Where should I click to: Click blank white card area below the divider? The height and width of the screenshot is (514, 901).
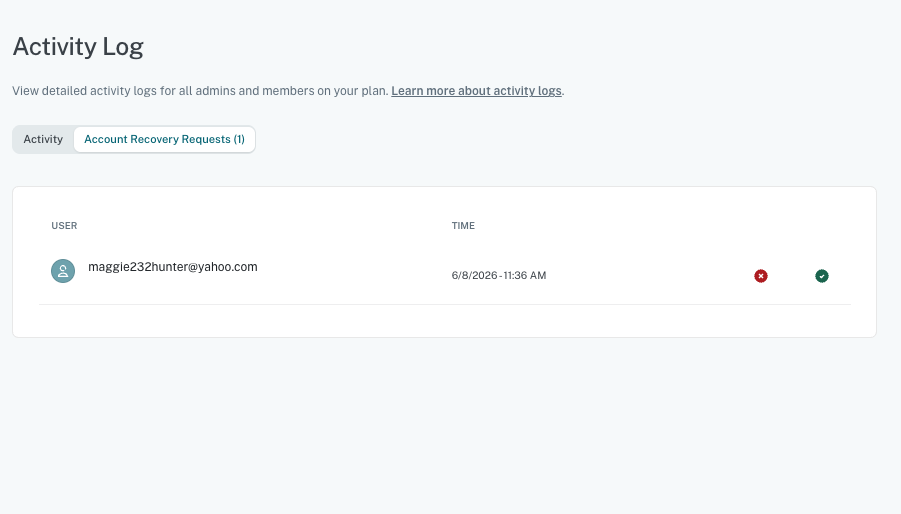click(x=445, y=320)
